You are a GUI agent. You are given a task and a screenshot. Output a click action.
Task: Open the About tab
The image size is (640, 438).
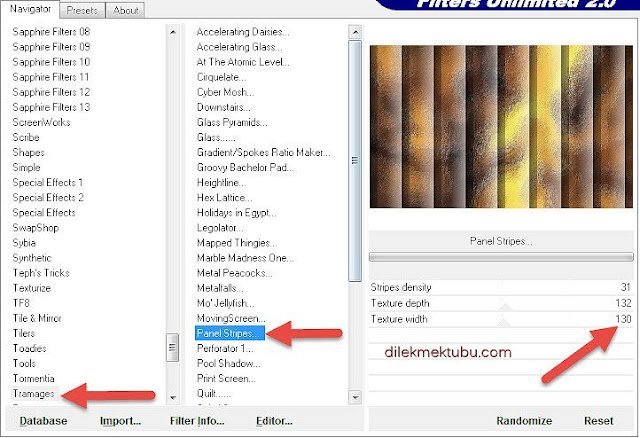tap(125, 11)
